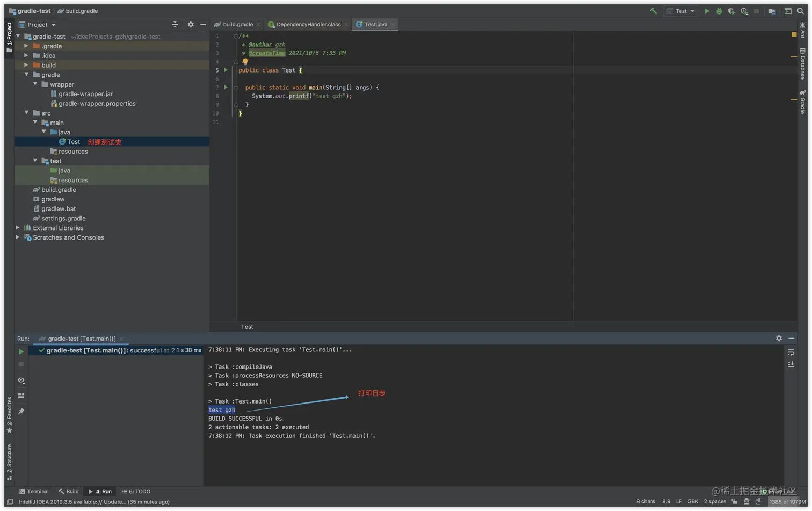Open the Project Structure folder icon

point(772,11)
